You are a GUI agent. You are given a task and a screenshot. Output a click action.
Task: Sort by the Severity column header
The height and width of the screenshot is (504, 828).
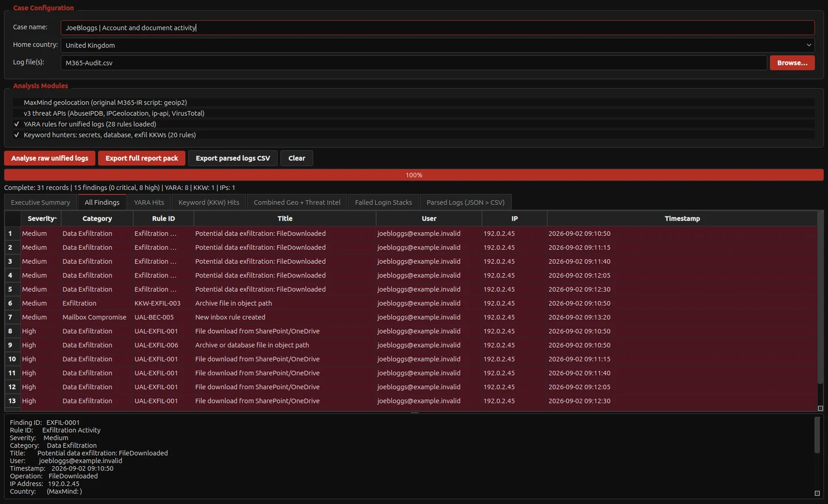[x=41, y=218]
